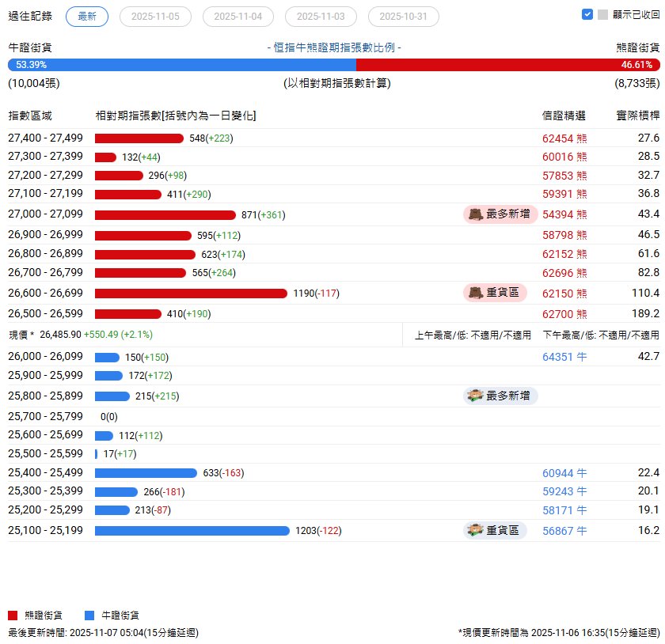Screen dimensions: 665x644
Task: Toggle the 顯示已收回 checkbox
Action: tap(587, 14)
